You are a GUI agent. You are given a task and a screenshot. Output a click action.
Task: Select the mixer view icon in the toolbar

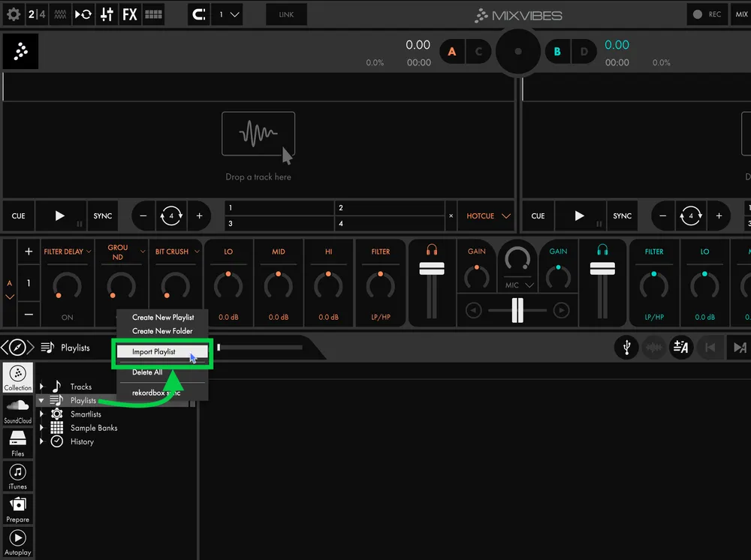click(106, 14)
